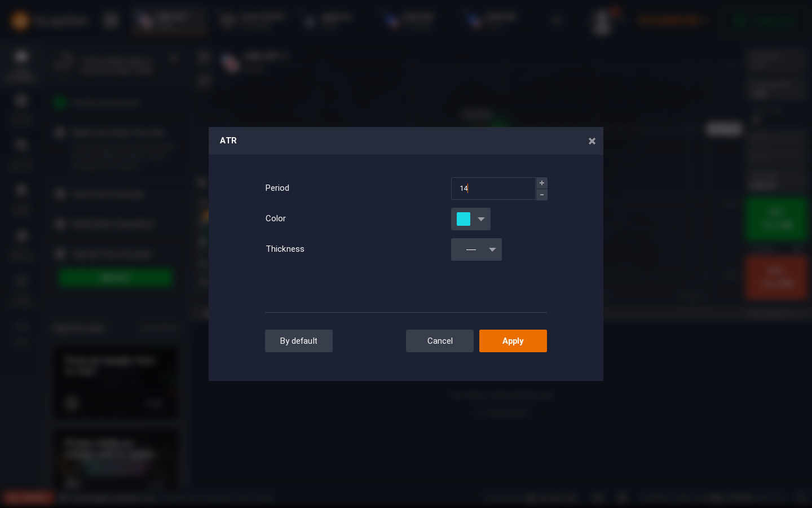Open the Thickness dropdown

tap(476, 249)
